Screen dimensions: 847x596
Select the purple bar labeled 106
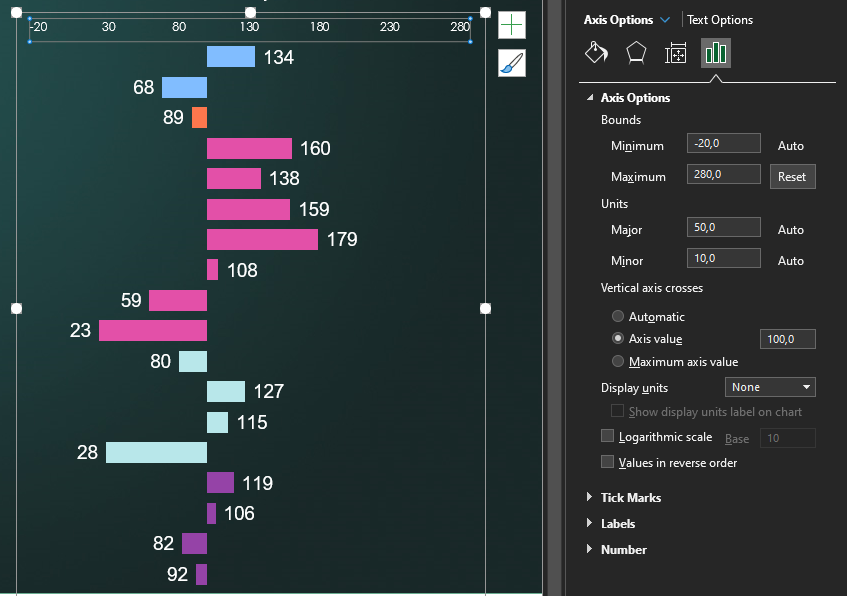(211, 513)
